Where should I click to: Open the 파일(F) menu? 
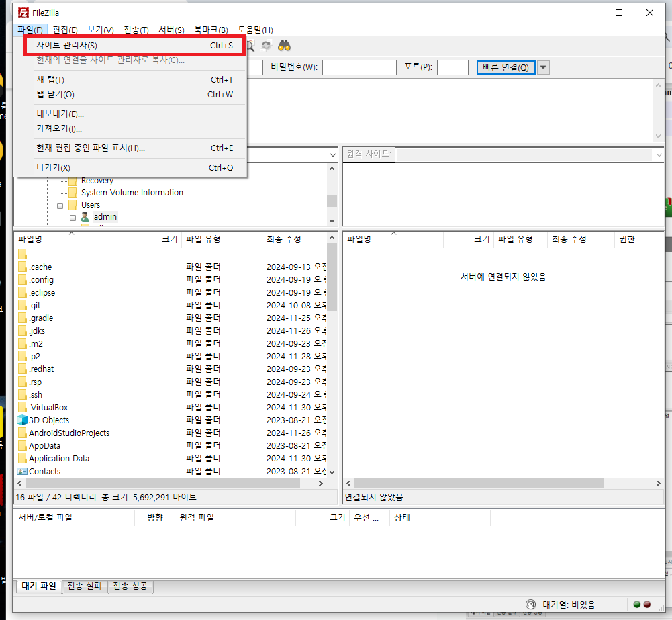pos(30,30)
